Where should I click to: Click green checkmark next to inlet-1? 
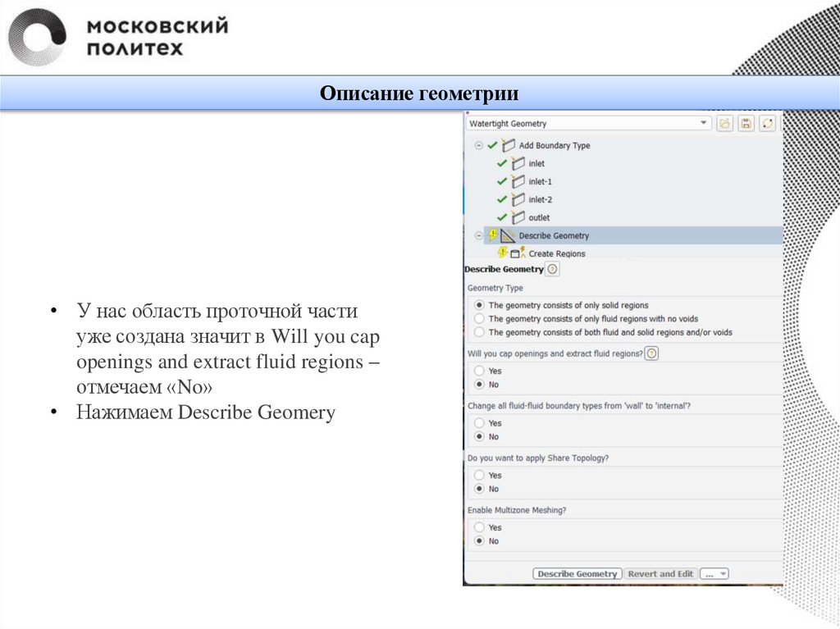coord(502,181)
